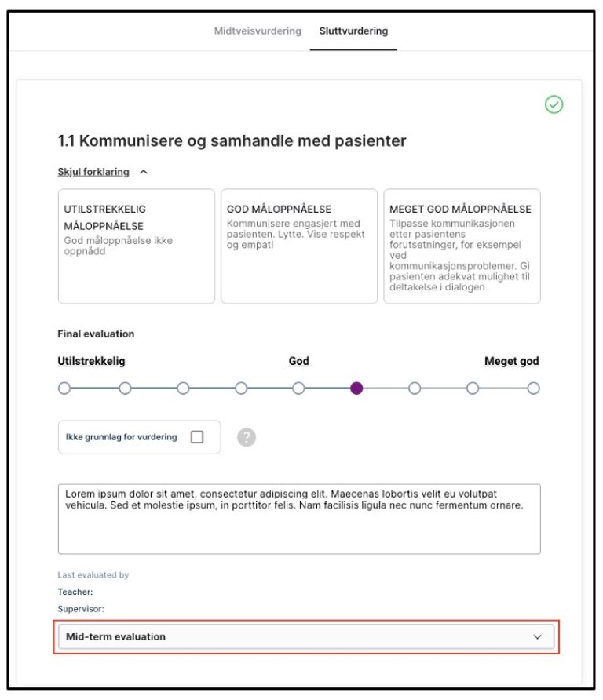Click the 'God måloppnåelse' explanation card

coord(298,246)
